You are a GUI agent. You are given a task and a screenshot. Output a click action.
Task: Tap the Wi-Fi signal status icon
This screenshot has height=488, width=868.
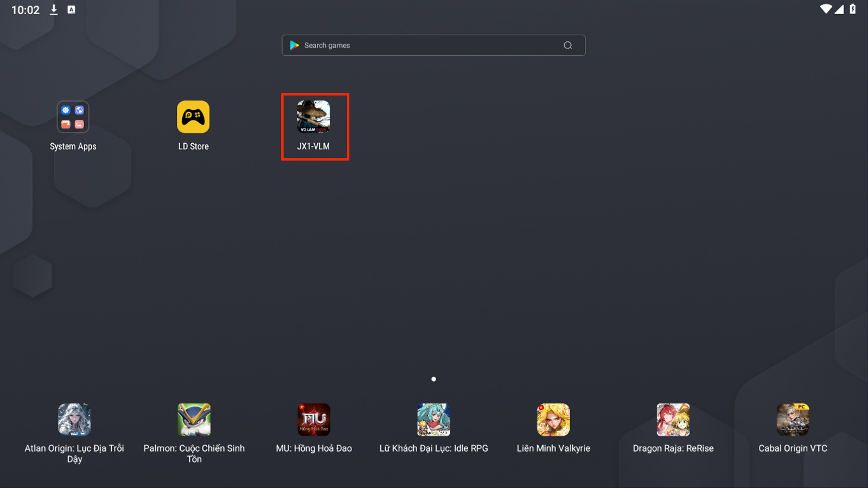(x=826, y=9)
